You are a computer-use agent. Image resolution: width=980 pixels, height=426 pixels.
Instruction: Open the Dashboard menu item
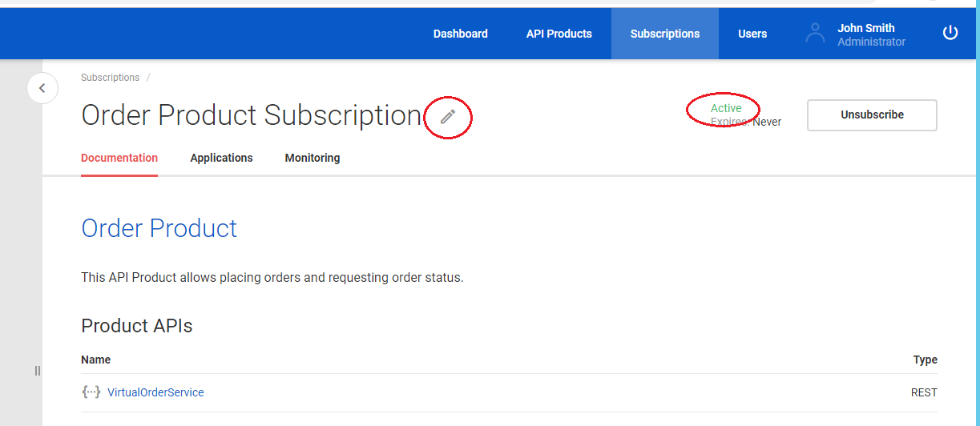click(x=461, y=34)
